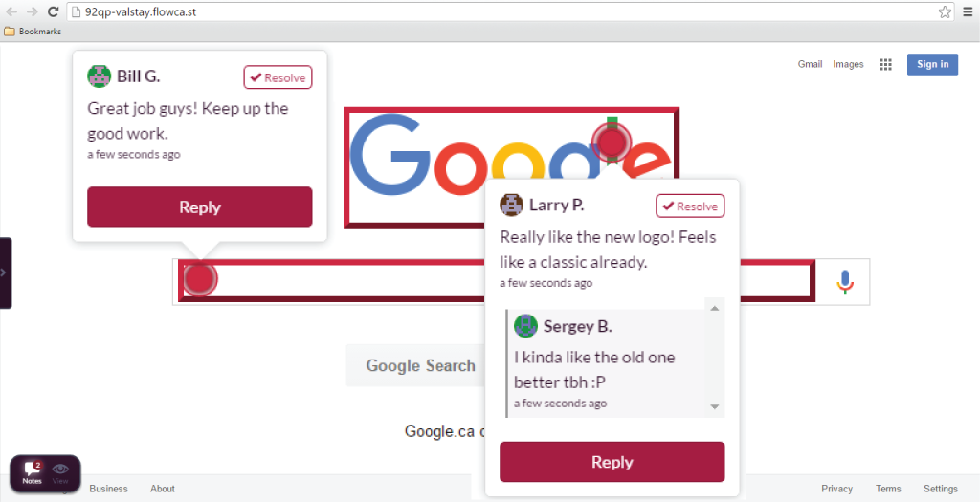Click Larry P.'s avatar icon

511,205
